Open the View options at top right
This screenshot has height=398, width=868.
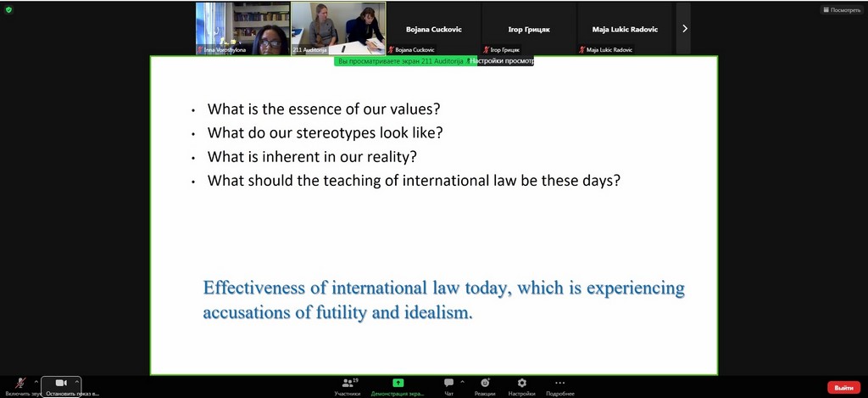(841, 10)
